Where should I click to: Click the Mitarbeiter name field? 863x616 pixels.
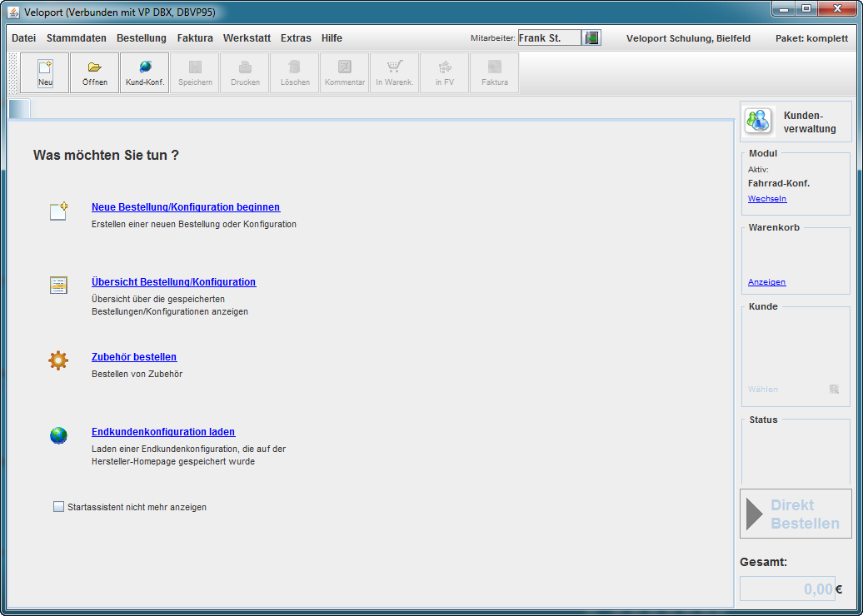point(549,37)
